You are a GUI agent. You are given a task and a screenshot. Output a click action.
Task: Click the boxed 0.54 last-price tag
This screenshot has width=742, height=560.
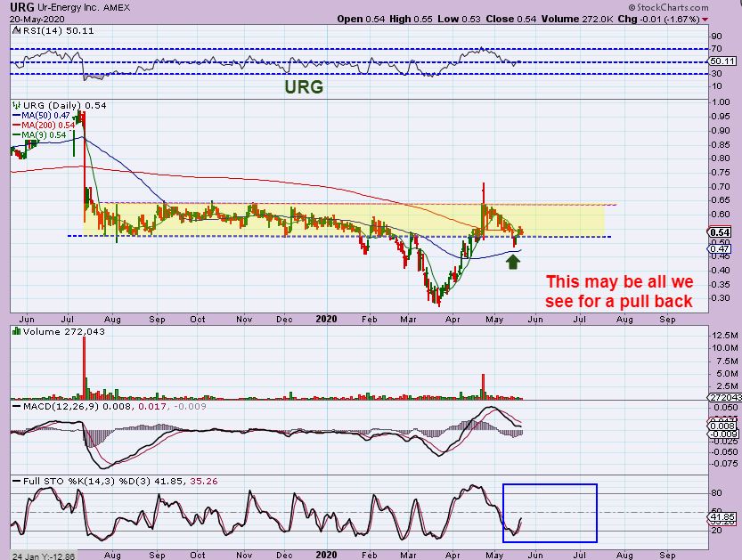(721, 232)
